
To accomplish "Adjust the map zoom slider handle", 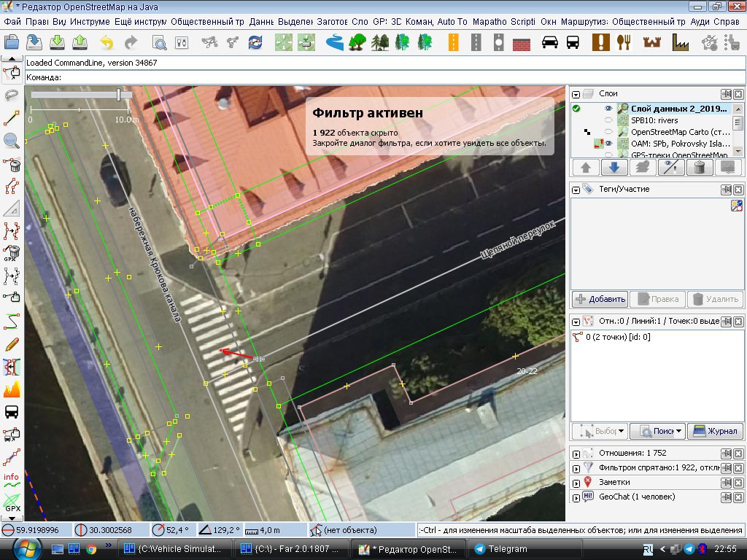I will (118, 94).
